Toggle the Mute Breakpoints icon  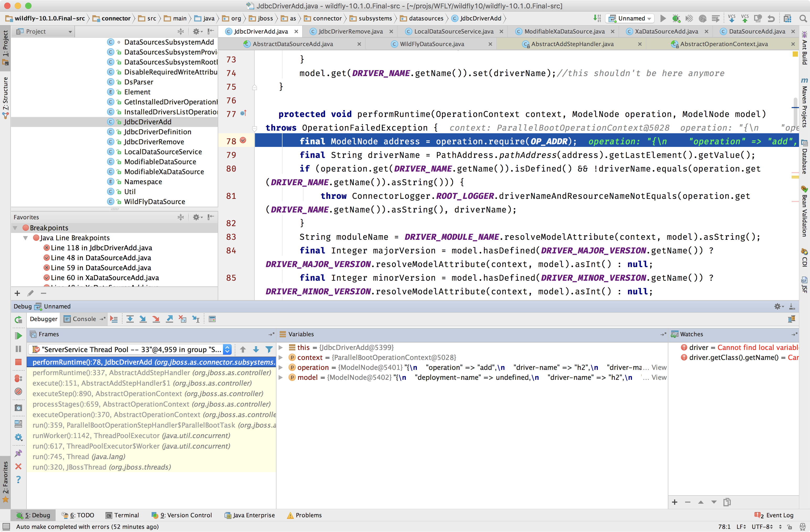18,391
